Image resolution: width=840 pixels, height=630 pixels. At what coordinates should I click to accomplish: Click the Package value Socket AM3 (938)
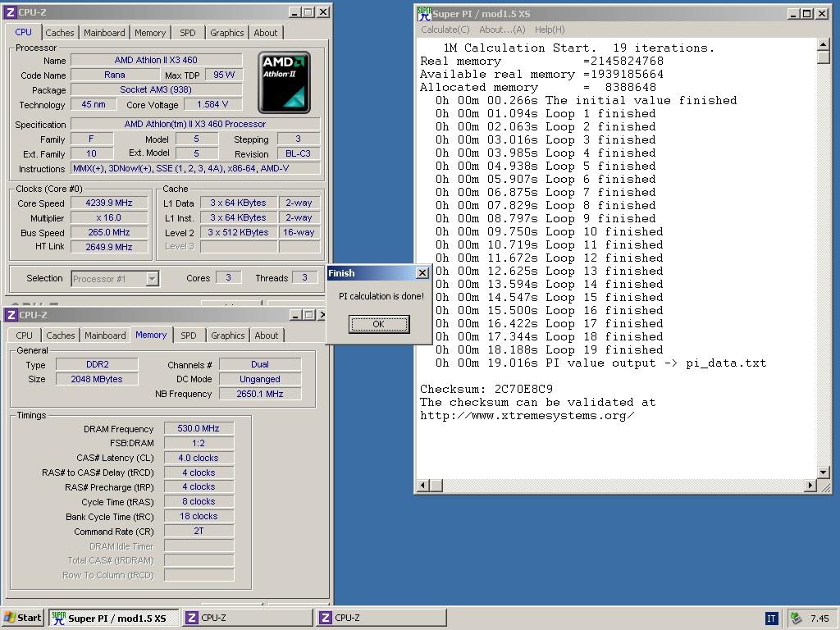click(x=156, y=90)
